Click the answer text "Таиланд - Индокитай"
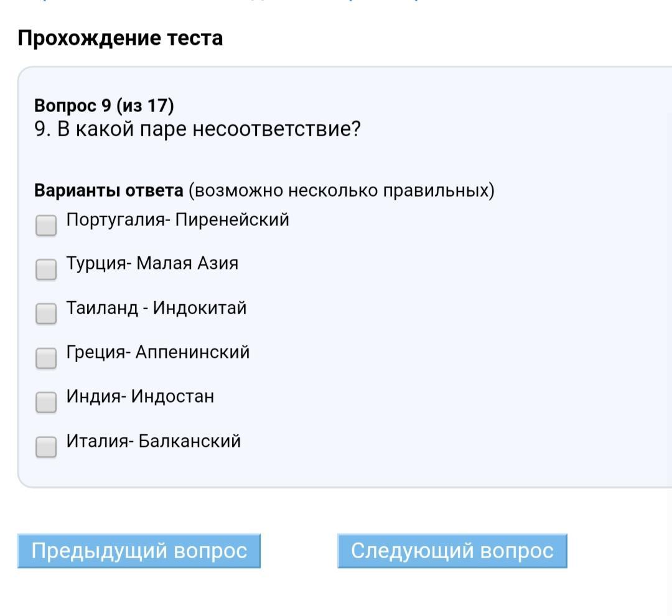 tap(157, 308)
